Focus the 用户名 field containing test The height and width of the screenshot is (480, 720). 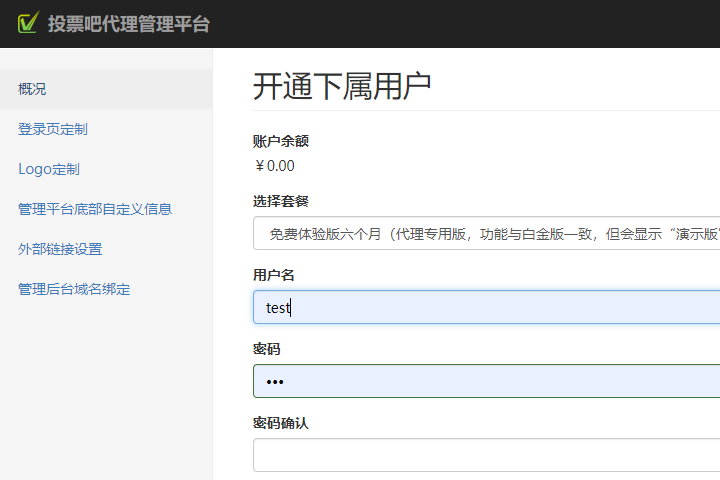[486, 307]
